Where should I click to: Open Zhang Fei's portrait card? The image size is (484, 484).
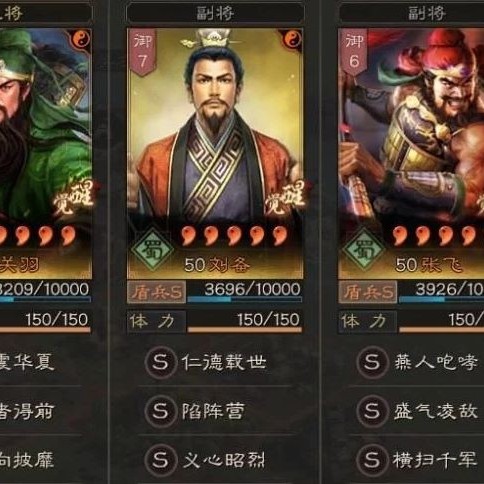click(411, 153)
